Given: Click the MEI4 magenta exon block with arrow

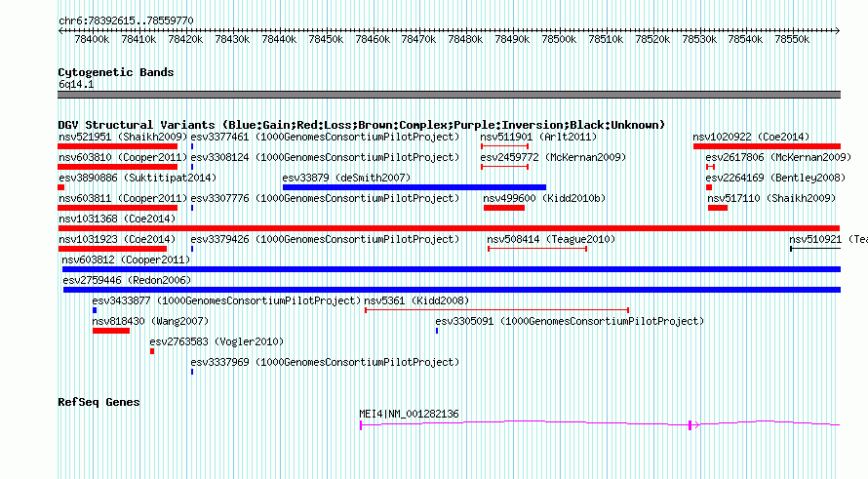Looking at the screenshot, I should coord(693,424).
